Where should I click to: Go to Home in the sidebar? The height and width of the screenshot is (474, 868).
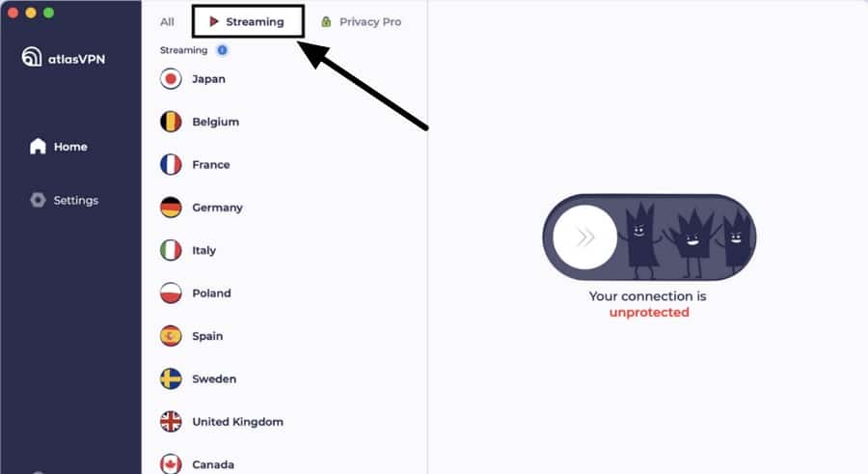coord(59,147)
